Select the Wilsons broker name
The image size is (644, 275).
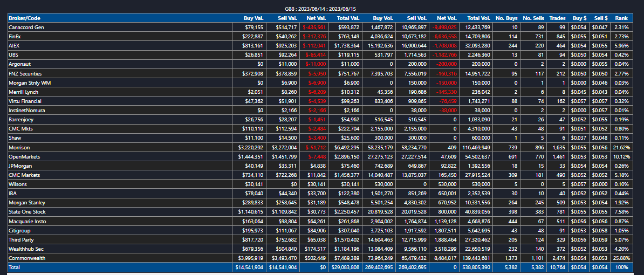17,184
